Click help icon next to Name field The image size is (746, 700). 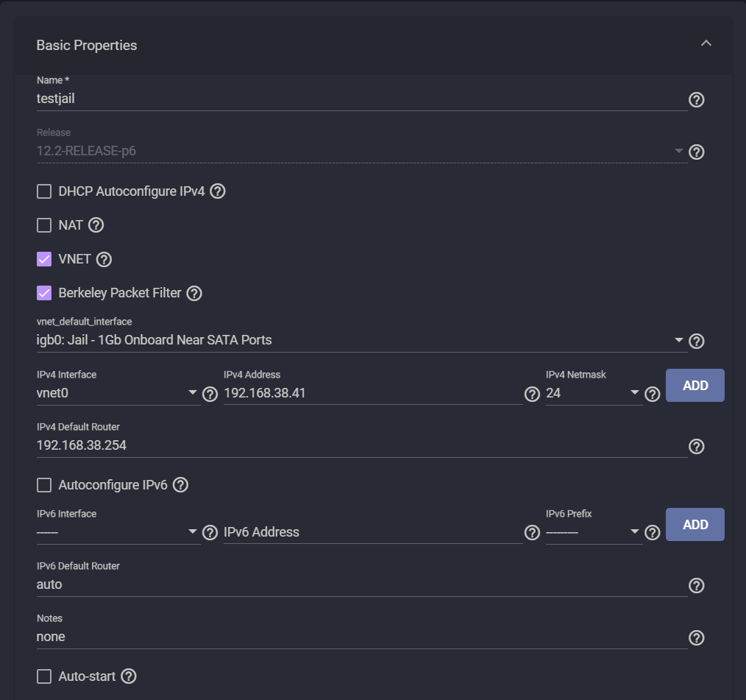pos(696,99)
